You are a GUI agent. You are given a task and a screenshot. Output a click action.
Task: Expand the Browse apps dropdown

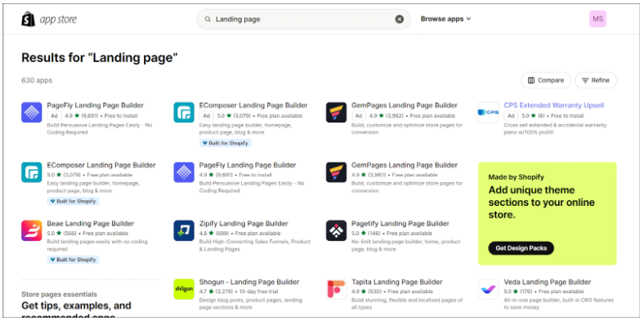(445, 19)
